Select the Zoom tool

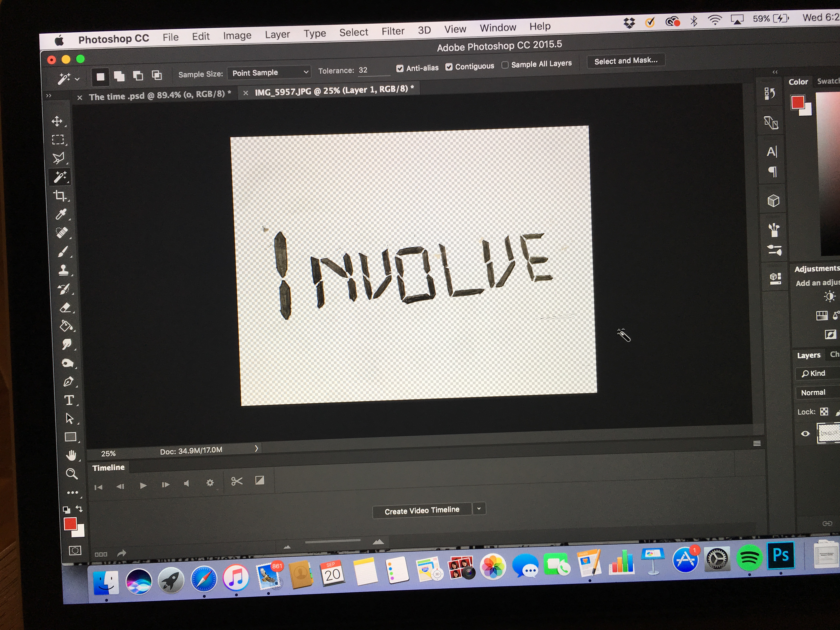coord(72,474)
